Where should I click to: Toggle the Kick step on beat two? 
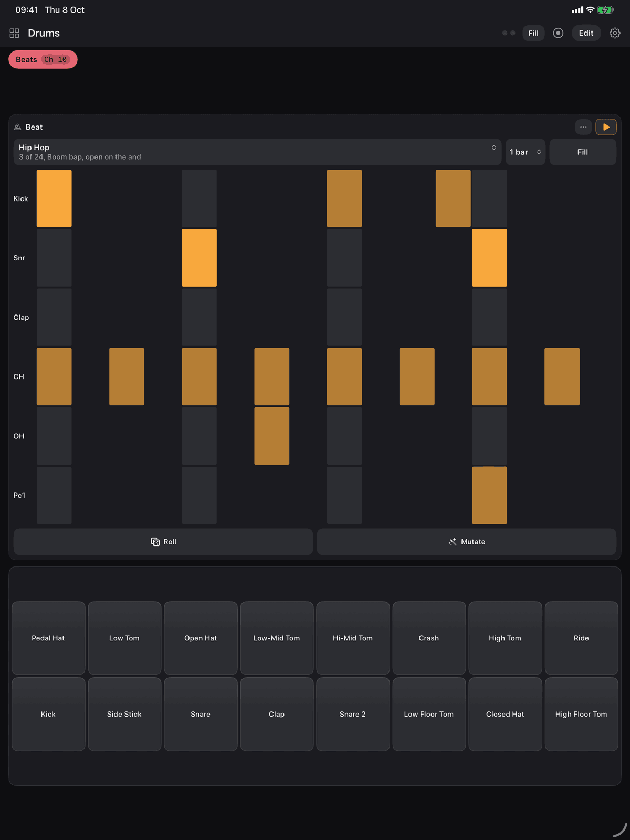click(199, 198)
